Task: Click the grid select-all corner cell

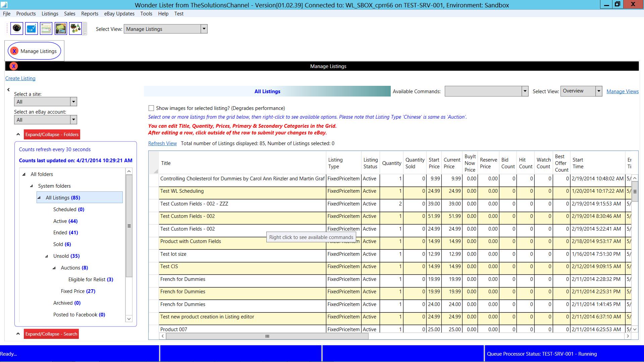Action: pos(154,163)
